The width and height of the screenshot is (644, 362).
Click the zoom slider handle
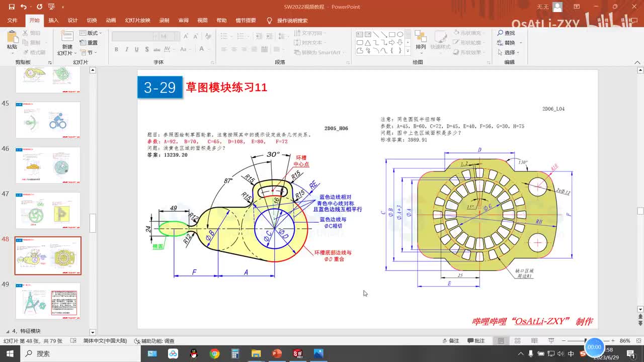point(586,341)
